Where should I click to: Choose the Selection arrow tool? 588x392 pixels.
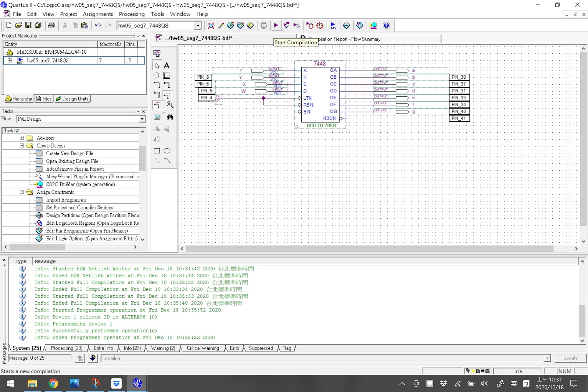(x=157, y=66)
